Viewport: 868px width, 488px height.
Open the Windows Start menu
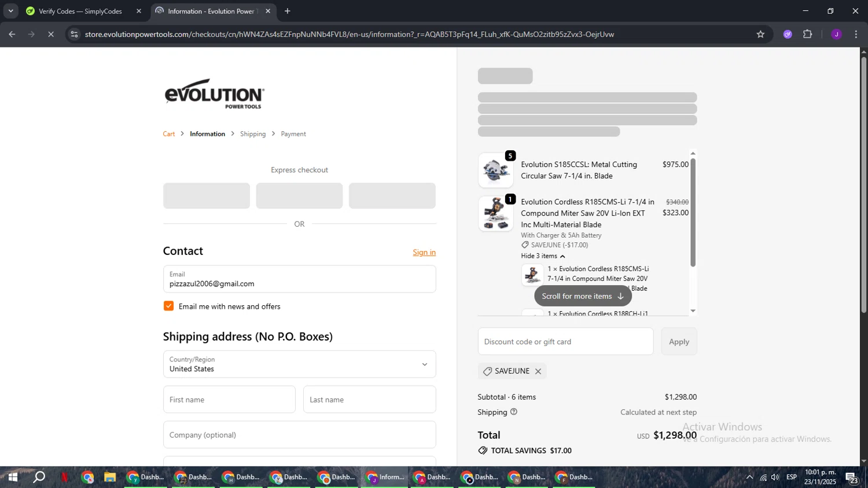(x=12, y=477)
